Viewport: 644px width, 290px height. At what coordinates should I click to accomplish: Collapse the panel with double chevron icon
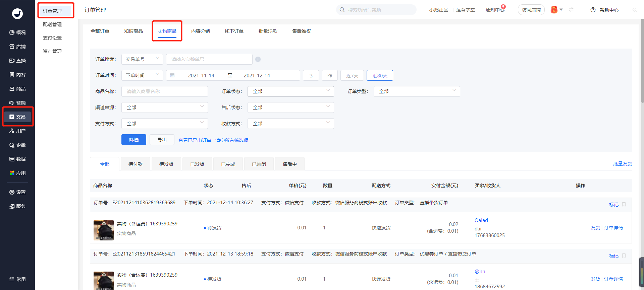tap(635, 10)
